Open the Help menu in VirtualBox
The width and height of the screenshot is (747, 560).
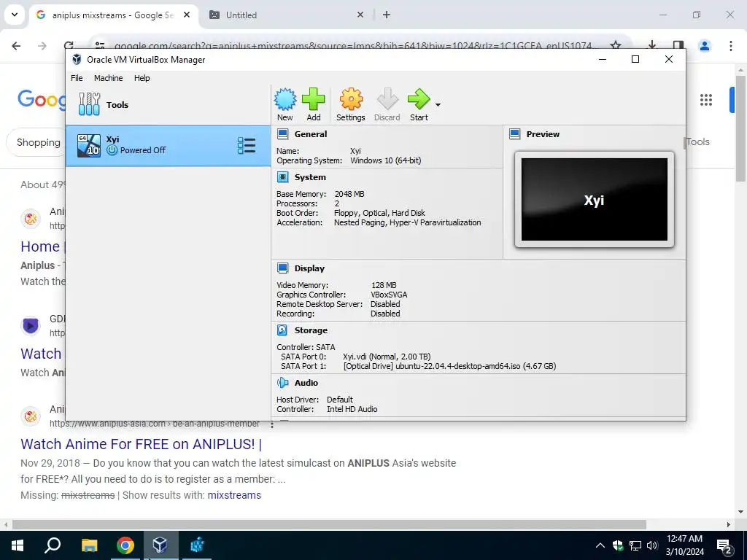[x=142, y=78]
